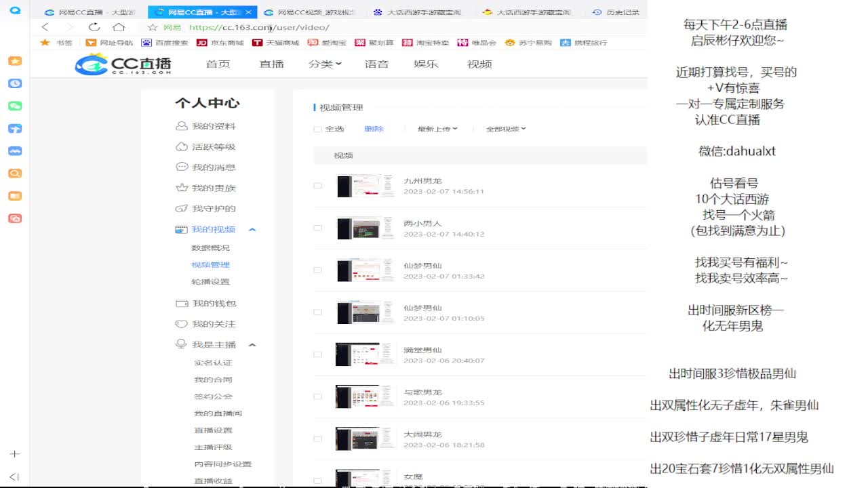
Task: Select checkbox of 仙梦男仙 uploaded 01:33:42
Action: pyautogui.click(x=317, y=270)
